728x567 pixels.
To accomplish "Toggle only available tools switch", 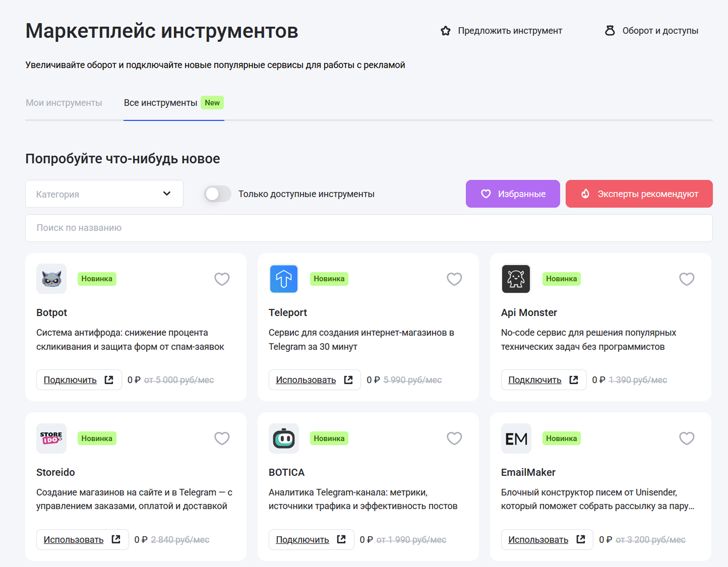I will click(218, 194).
